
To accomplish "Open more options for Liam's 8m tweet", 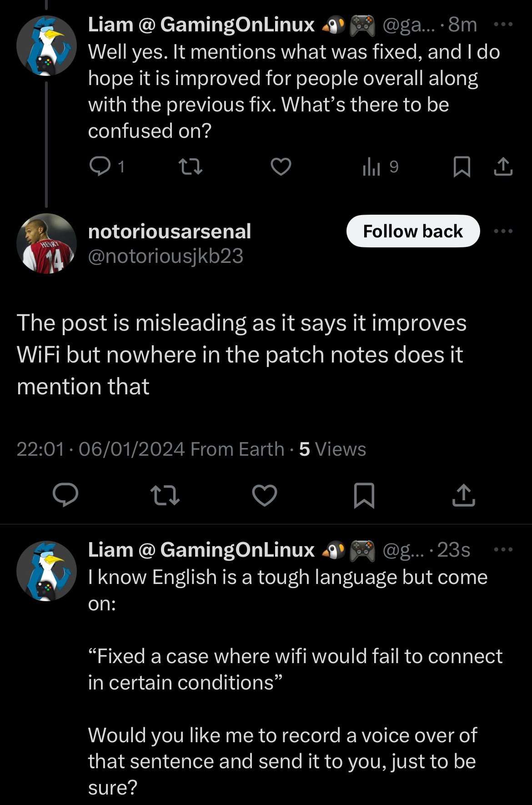I will [503, 24].
